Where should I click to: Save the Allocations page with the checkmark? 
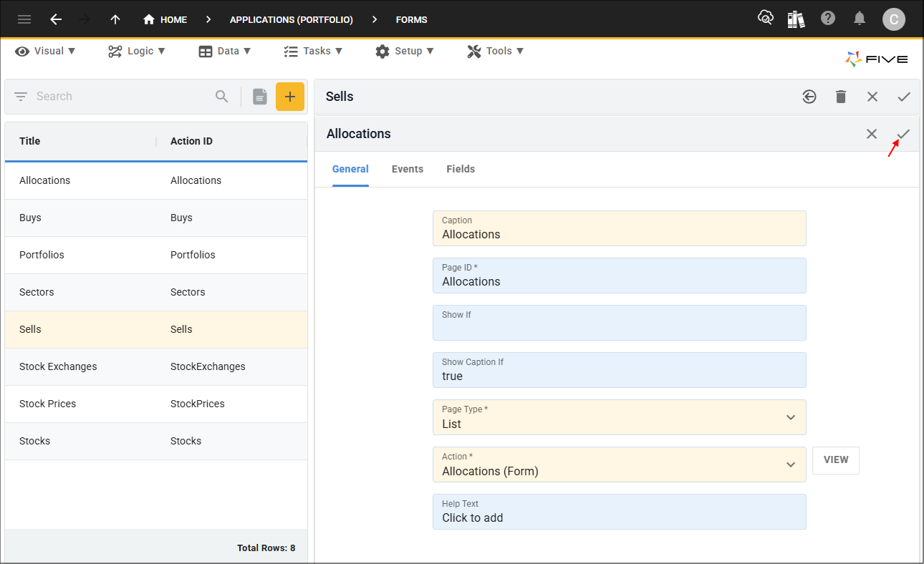point(903,134)
